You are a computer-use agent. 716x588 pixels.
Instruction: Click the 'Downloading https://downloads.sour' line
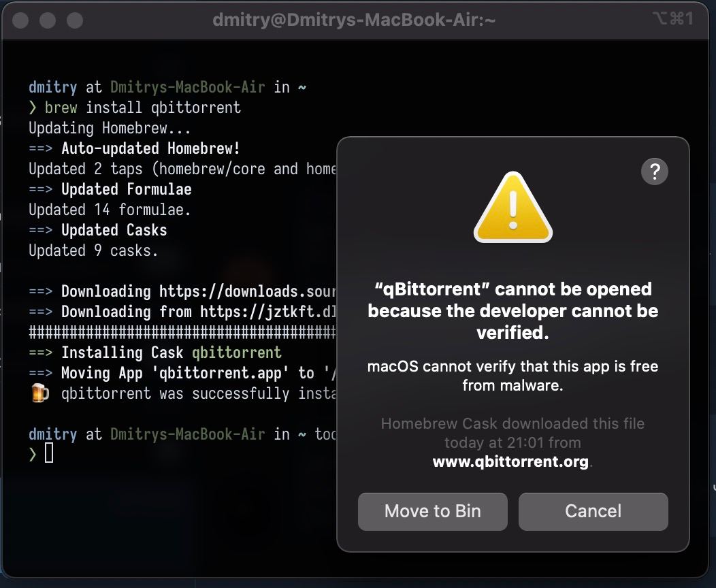(182, 291)
